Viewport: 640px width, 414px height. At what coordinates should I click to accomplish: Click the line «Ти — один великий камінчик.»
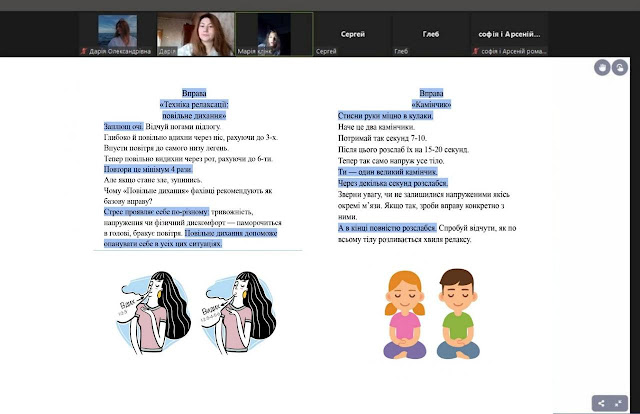tap(388, 171)
